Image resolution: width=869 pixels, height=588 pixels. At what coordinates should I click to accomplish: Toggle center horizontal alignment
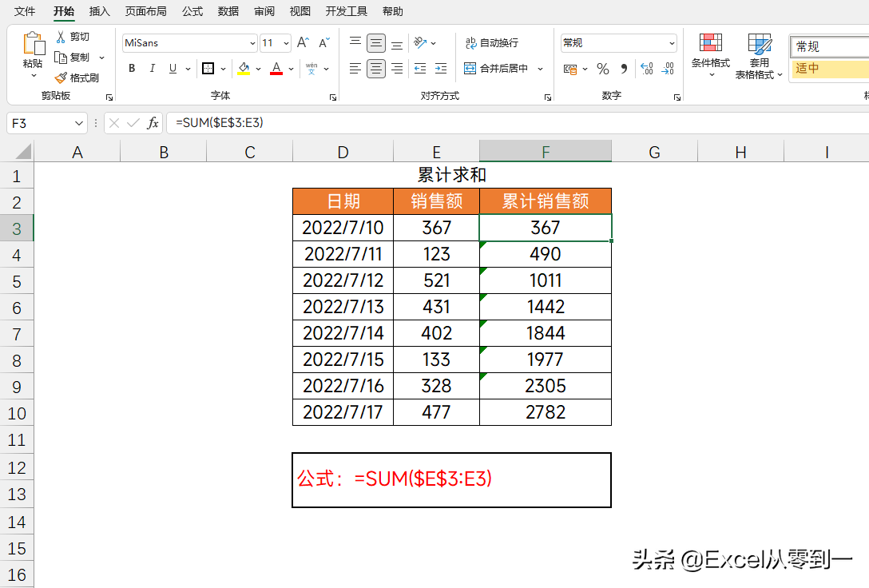[375, 69]
